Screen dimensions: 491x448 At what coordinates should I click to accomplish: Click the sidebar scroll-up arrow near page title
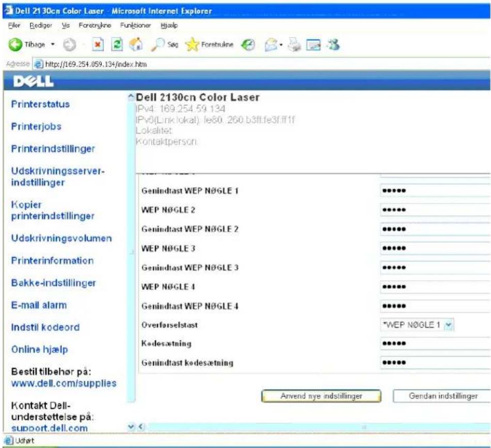131,97
